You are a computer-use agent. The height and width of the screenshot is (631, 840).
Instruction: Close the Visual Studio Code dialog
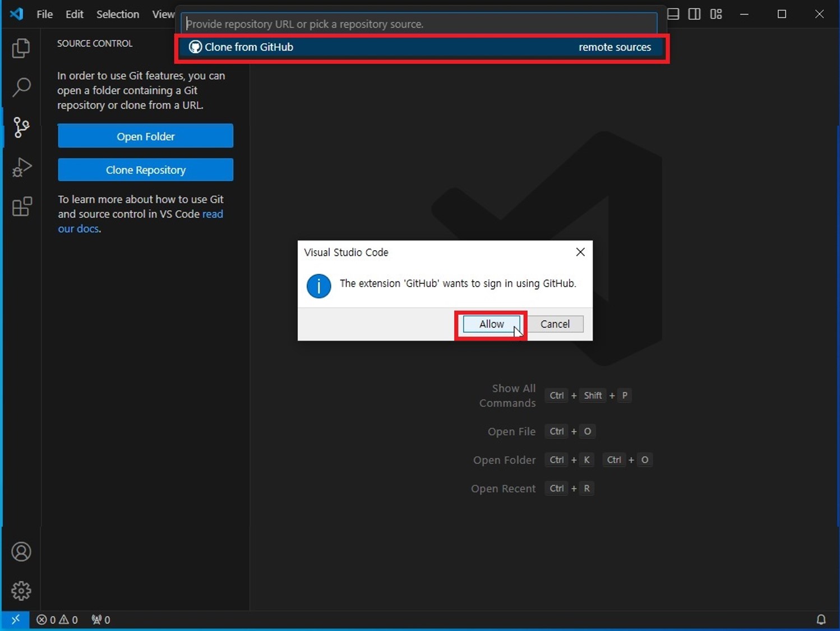point(580,252)
